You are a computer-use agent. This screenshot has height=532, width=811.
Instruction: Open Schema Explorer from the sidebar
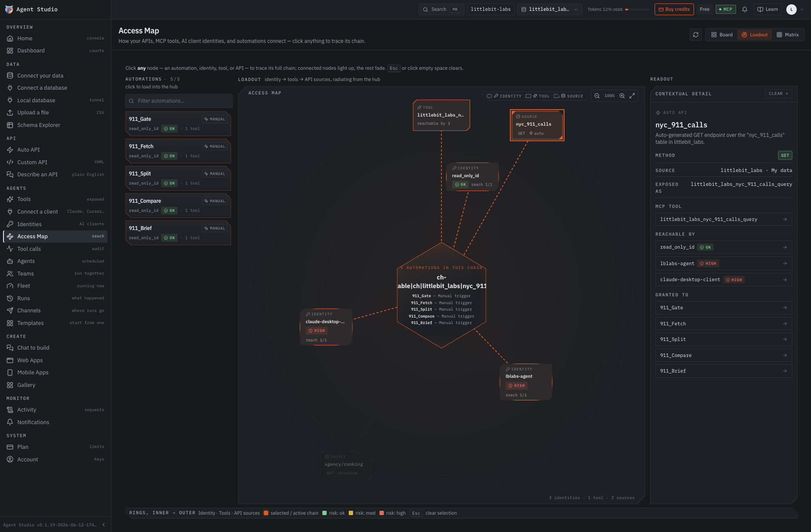[55, 125]
